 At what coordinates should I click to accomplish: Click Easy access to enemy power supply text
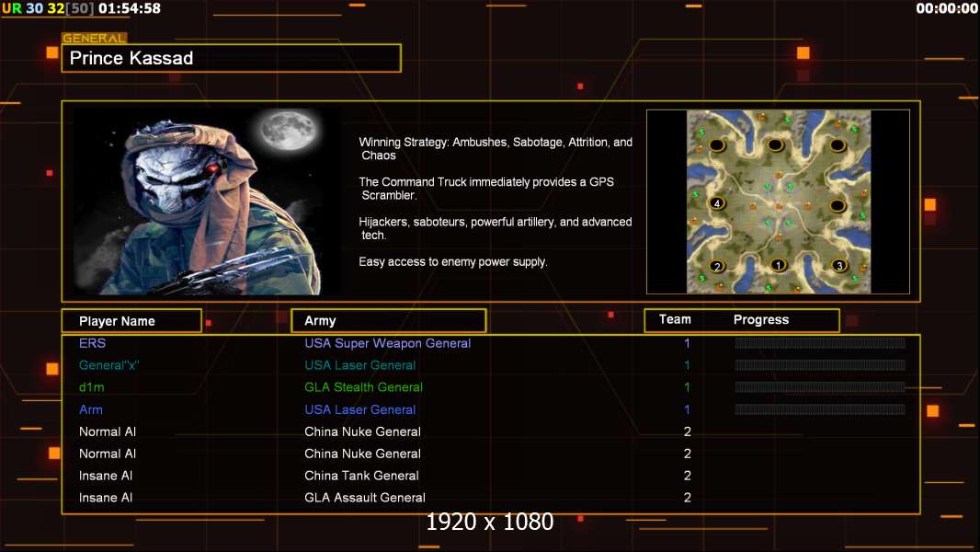coord(453,262)
